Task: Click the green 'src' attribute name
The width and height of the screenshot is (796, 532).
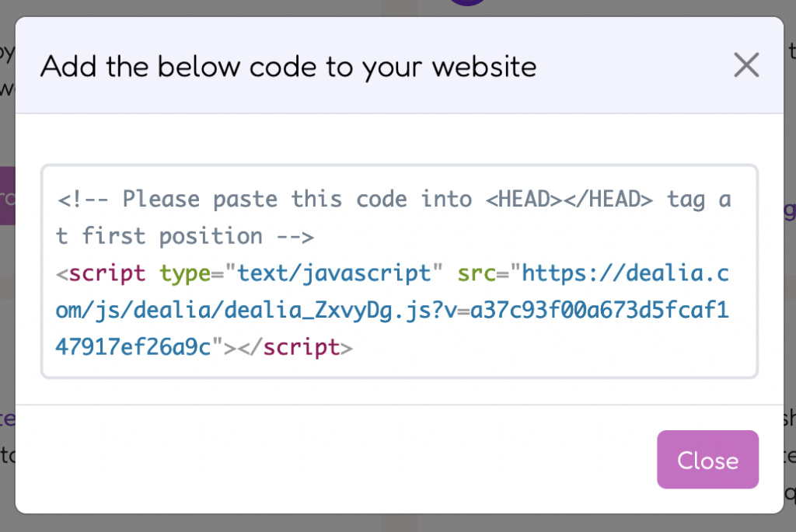Action: tap(477, 273)
